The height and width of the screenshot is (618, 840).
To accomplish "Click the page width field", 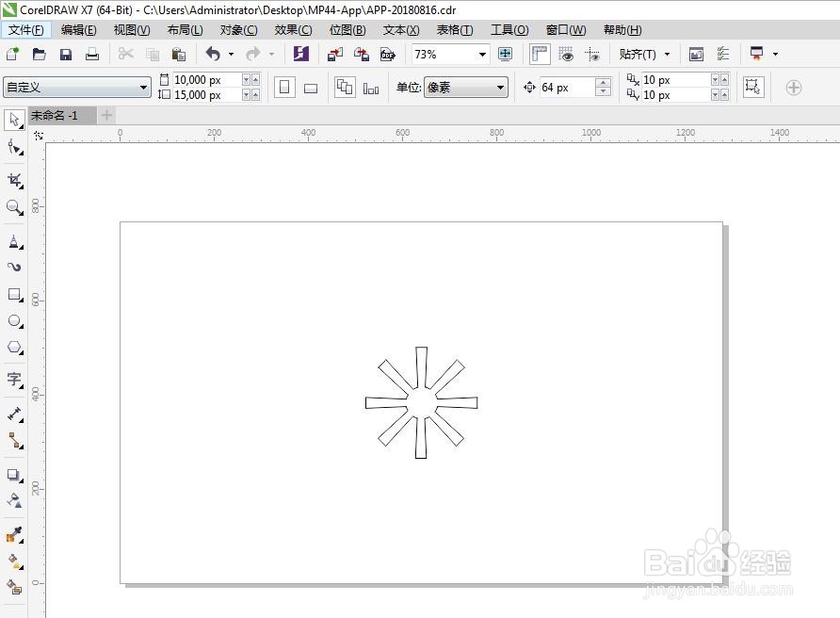I will tap(207, 80).
